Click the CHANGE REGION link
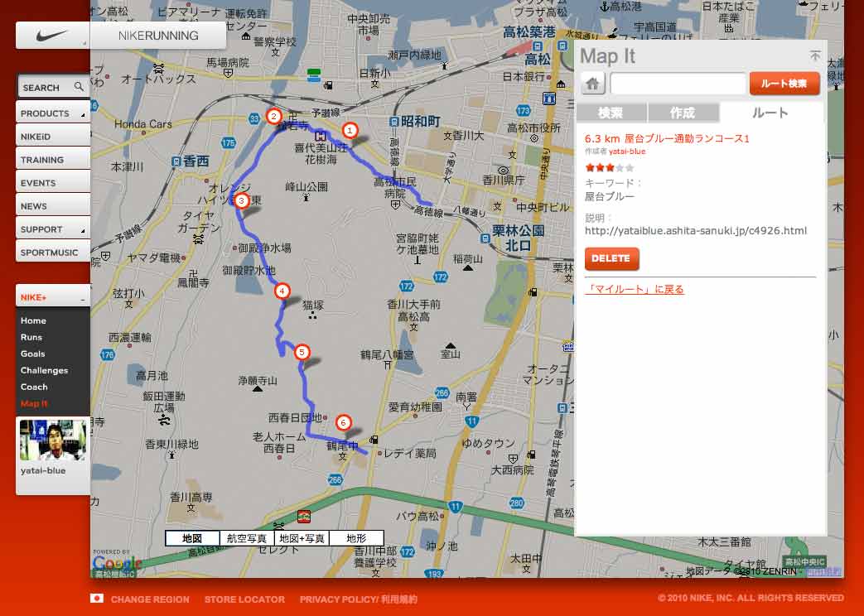Screen dimensions: 864x616 tap(150, 599)
